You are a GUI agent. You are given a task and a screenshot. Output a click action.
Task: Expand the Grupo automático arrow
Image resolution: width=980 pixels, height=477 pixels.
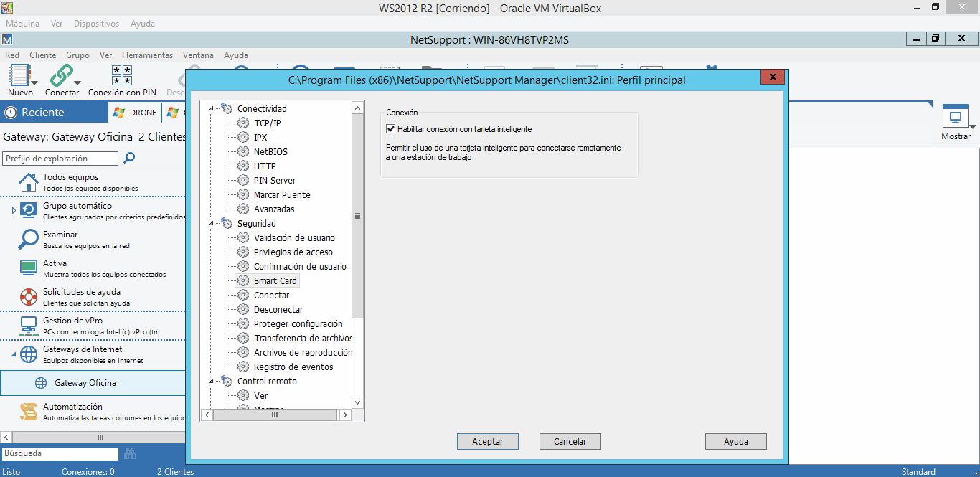[x=13, y=210]
